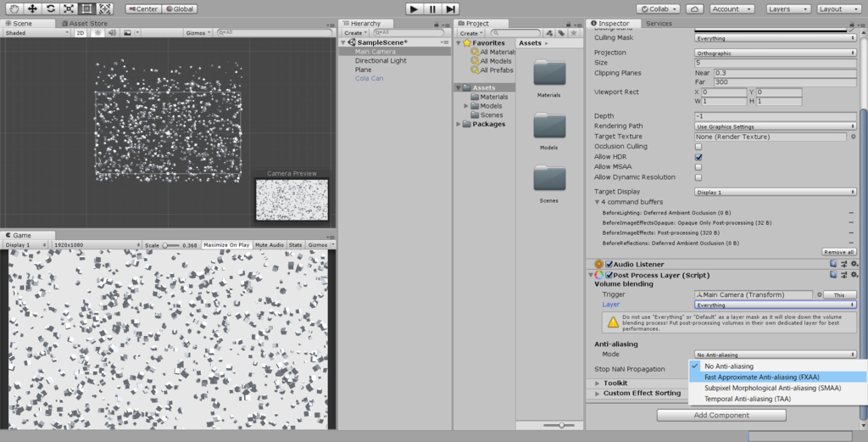Open scene effects image icon
Screen dimensions: 868x442
pyautogui.click(x=128, y=33)
